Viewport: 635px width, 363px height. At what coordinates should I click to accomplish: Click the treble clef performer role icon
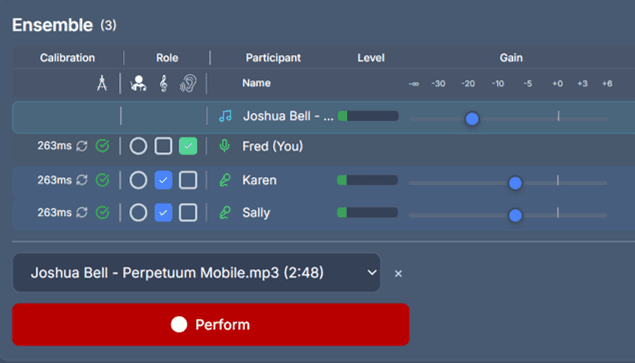(163, 83)
